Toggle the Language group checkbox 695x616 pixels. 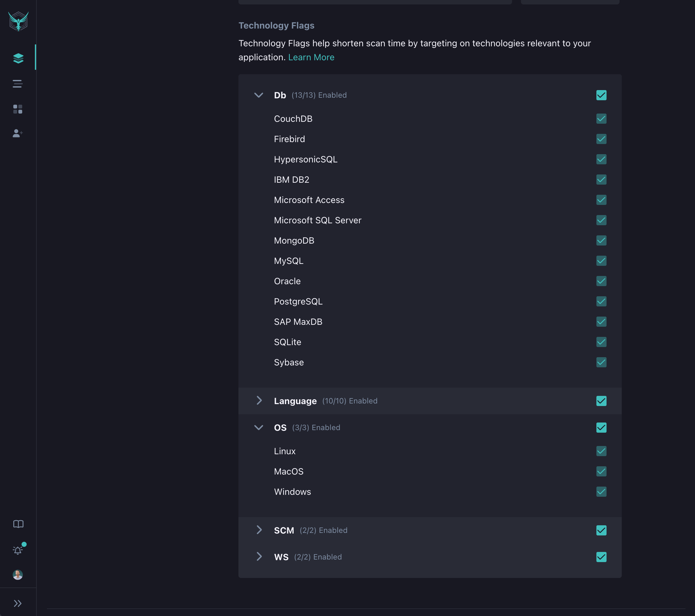601,401
